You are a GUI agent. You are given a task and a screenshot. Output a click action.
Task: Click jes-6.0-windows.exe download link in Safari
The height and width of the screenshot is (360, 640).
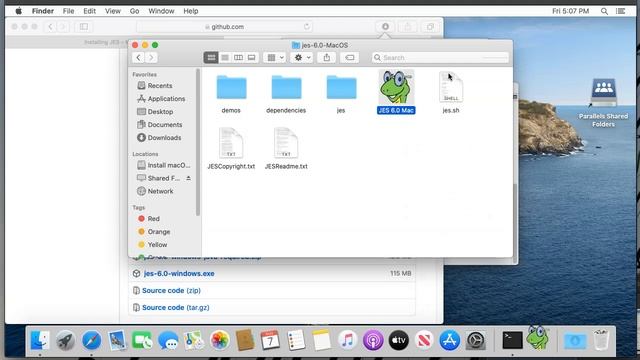tap(179, 273)
